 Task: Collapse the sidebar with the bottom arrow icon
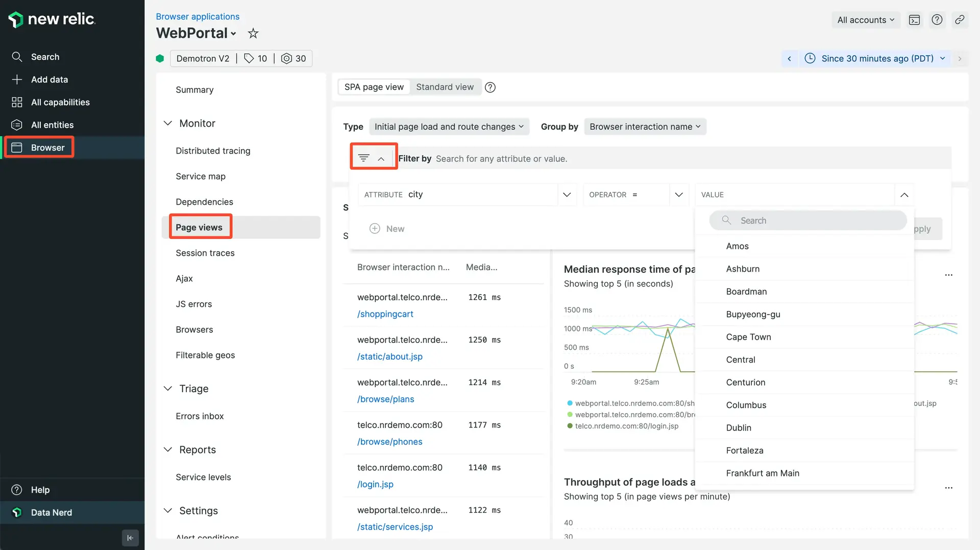point(130,538)
